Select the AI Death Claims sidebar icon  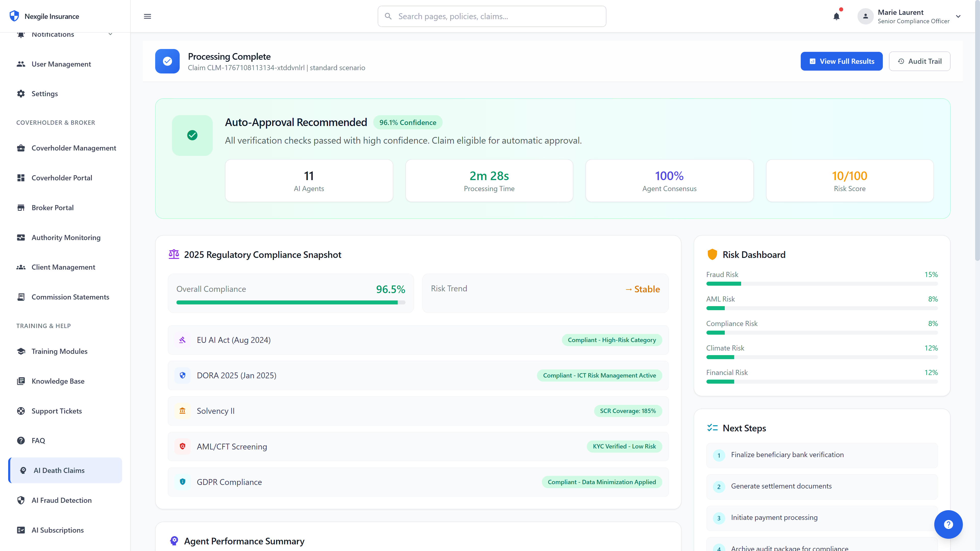coord(22,470)
